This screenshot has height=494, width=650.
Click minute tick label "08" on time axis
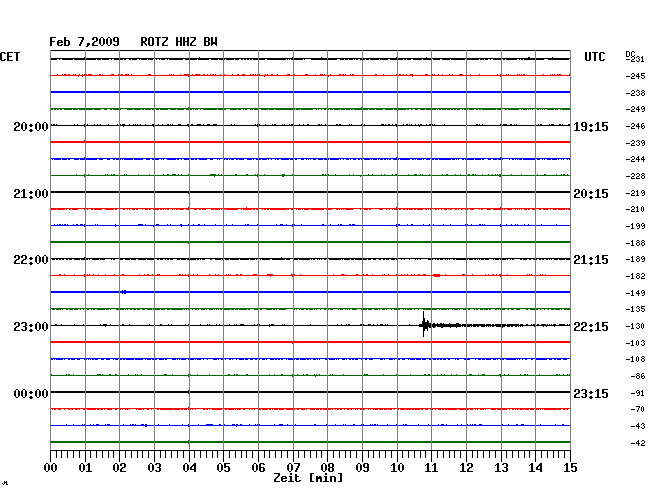[327, 468]
